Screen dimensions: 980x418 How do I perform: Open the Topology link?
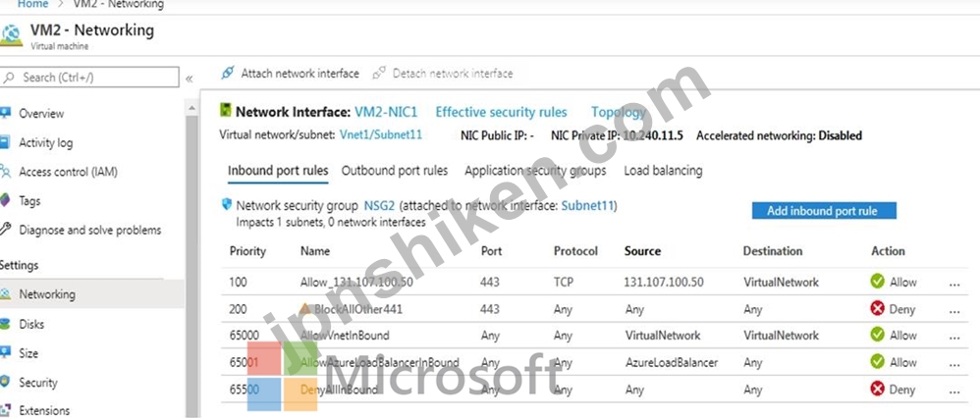618,113
